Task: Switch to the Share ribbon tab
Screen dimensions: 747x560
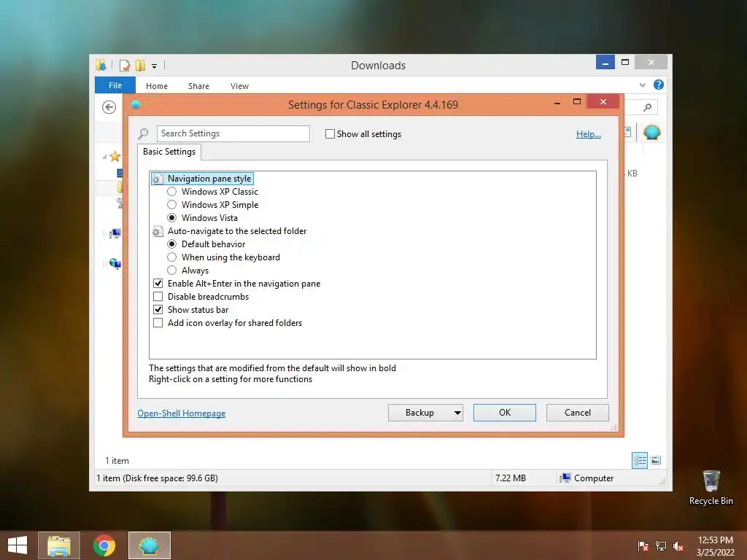Action: coord(198,86)
